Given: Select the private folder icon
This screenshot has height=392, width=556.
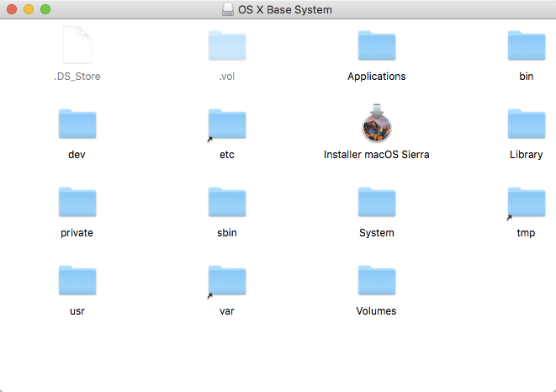Looking at the screenshot, I should coord(77,202).
